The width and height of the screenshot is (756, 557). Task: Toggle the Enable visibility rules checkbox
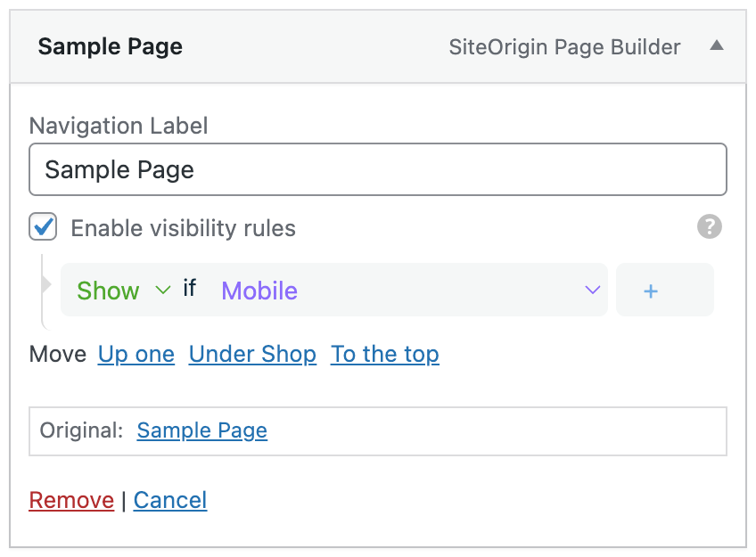pyautogui.click(x=44, y=227)
